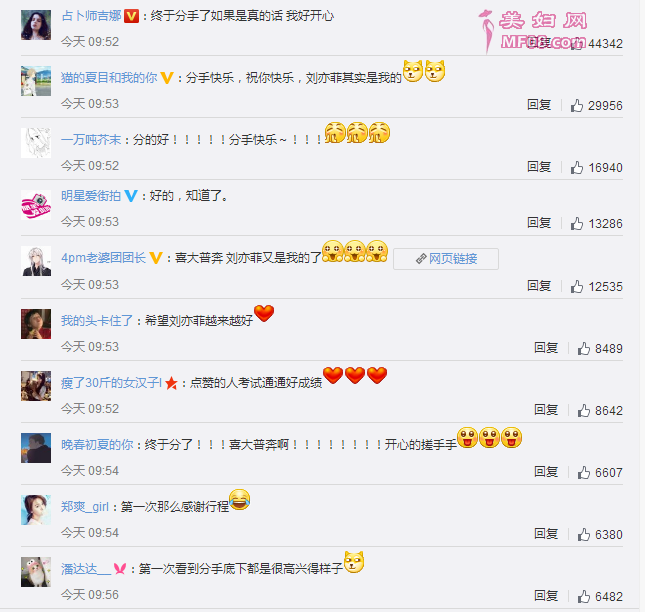Image resolution: width=645 pixels, height=612 pixels.
Task: Like 明星爱街拍's comment with 13286 likes
Action: [x=576, y=223]
